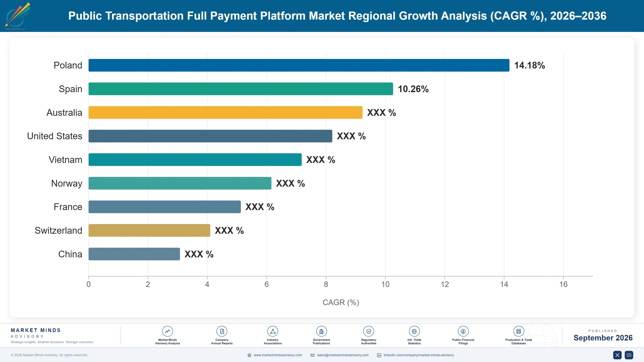
Task: Click the Poland blue bar
Action: pyautogui.click(x=299, y=65)
